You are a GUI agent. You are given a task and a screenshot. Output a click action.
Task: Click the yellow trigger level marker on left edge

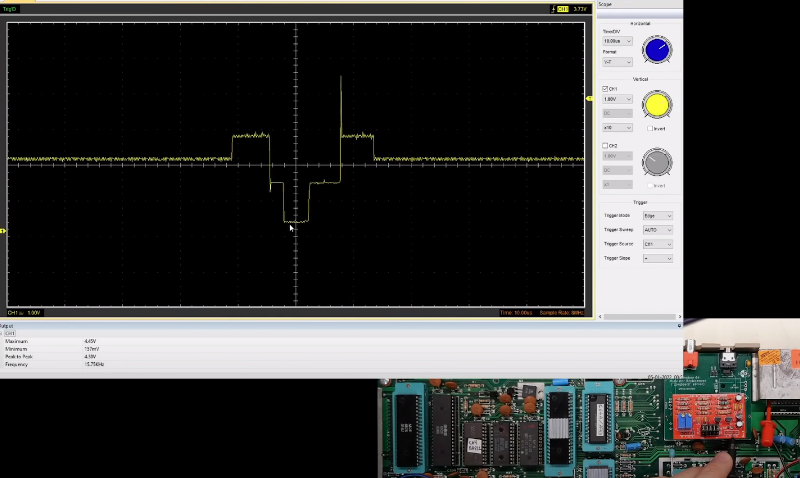point(3,231)
